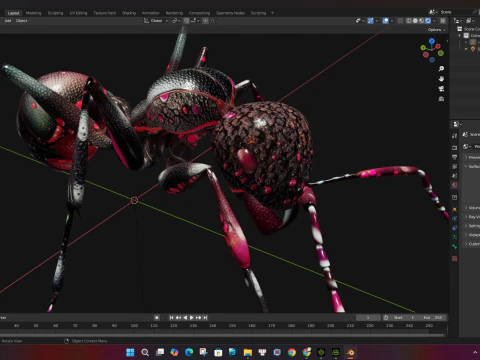Open the Scene selector field
This screenshot has height=360, width=480.
pyautogui.click(x=455, y=12)
